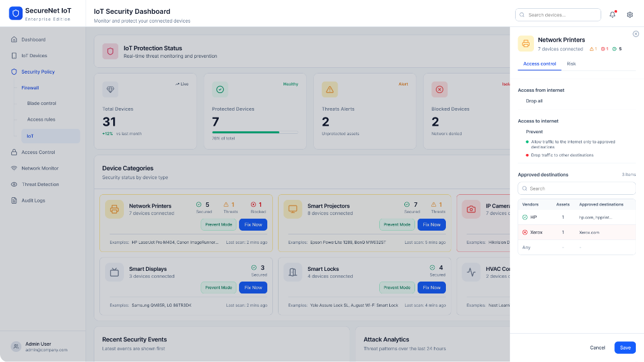Focus the Search devices field
Viewport: 644px width, 362px height.
coord(558,15)
